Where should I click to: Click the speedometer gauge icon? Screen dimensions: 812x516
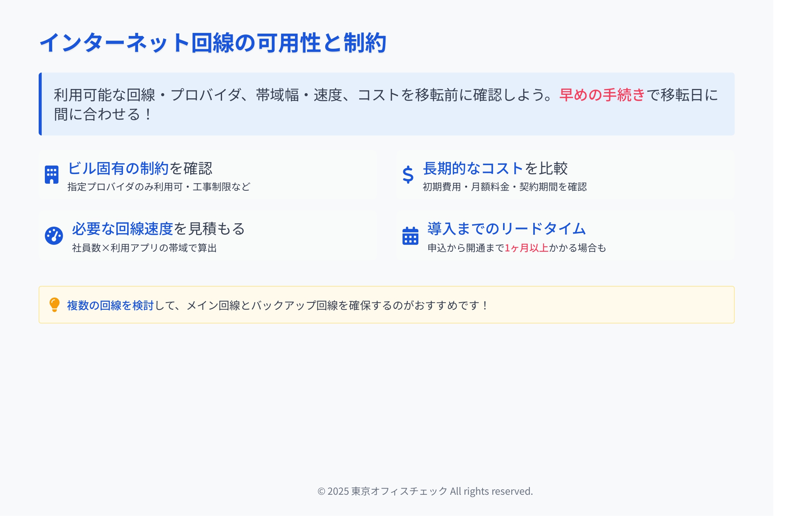coord(54,236)
